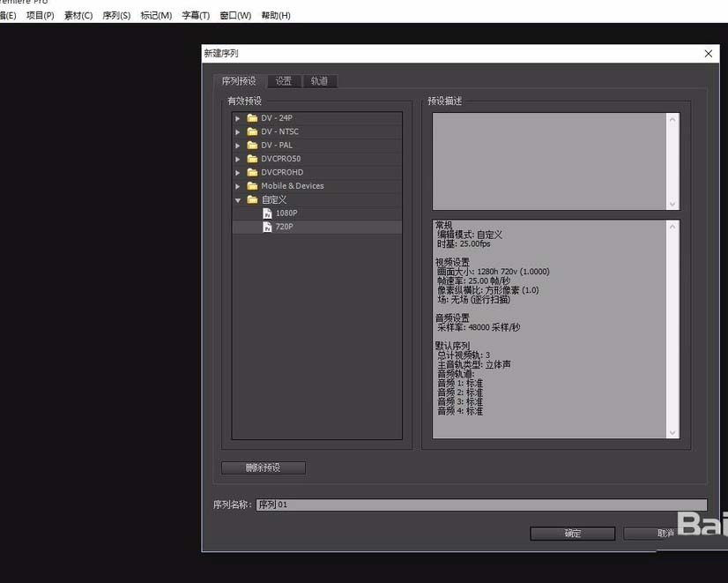The image size is (728, 583).
Task: Select the 自定义 folder label
Action: (x=274, y=199)
